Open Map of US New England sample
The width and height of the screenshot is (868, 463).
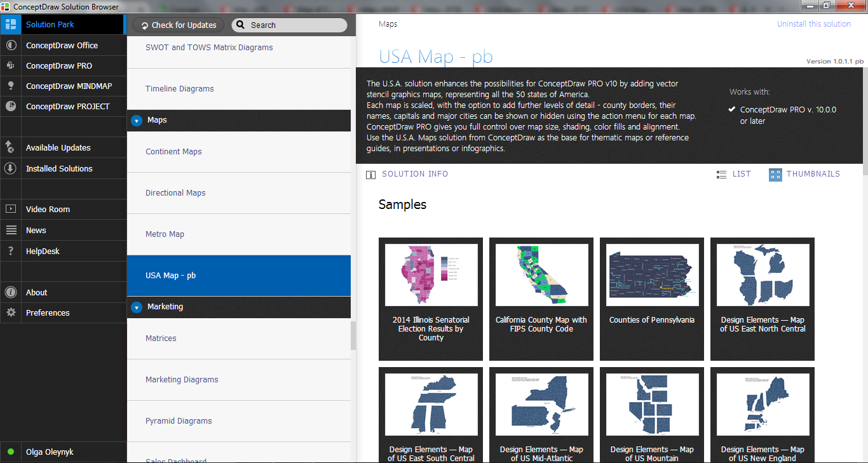point(763,415)
